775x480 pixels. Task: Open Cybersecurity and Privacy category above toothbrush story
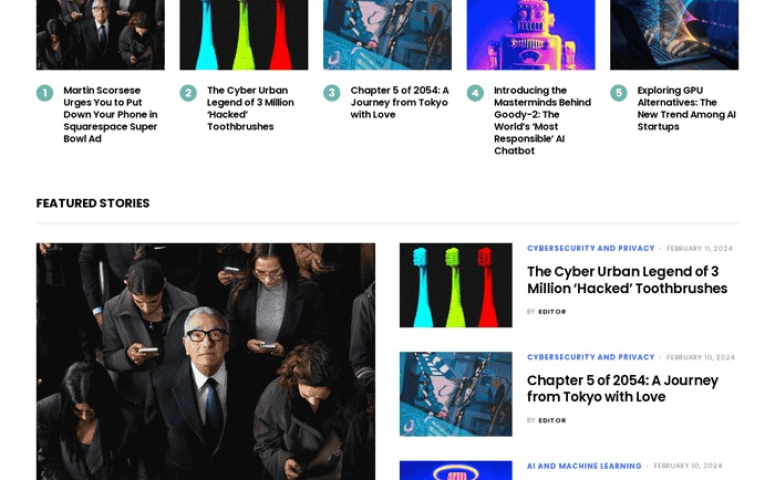pyautogui.click(x=590, y=248)
